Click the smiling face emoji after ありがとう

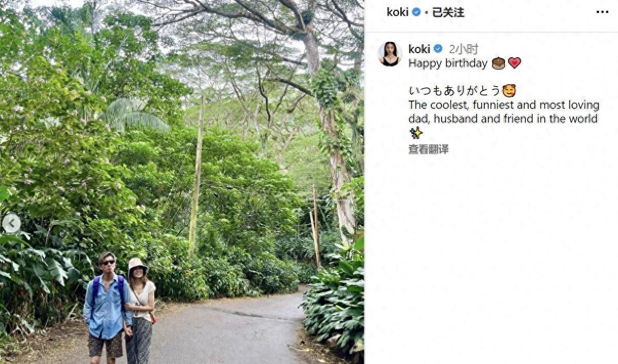(x=509, y=91)
